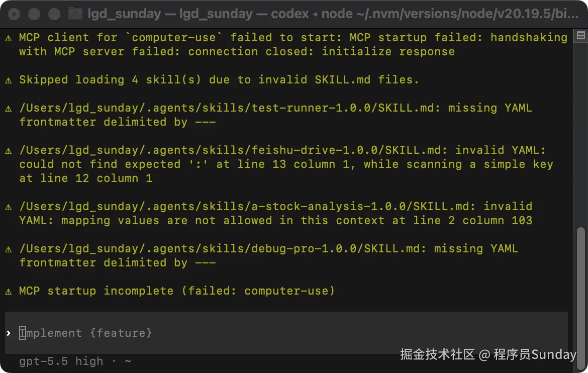Click warning icon next to Skipped loading 4 skill(s)
This screenshot has height=373, width=588.
(x=8, y=80)
